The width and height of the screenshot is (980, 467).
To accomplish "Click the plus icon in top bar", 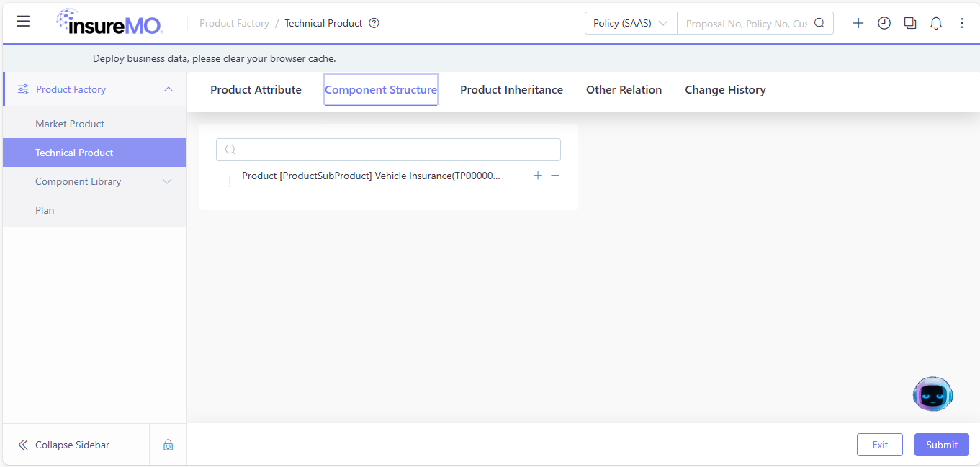I will 858,23.
